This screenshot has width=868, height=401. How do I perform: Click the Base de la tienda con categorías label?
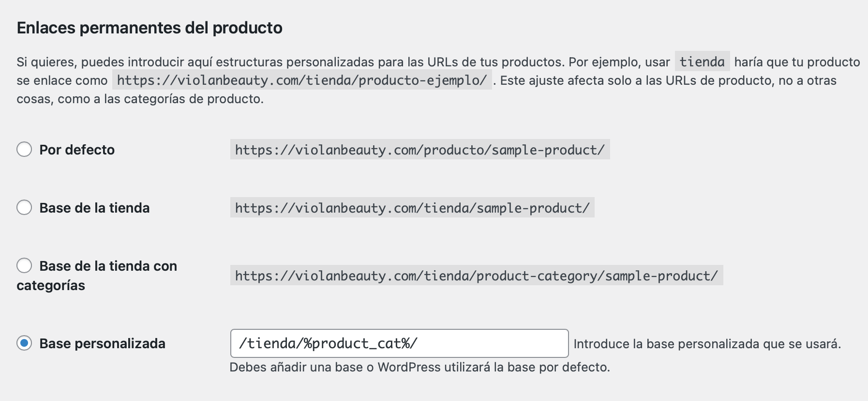97,276
